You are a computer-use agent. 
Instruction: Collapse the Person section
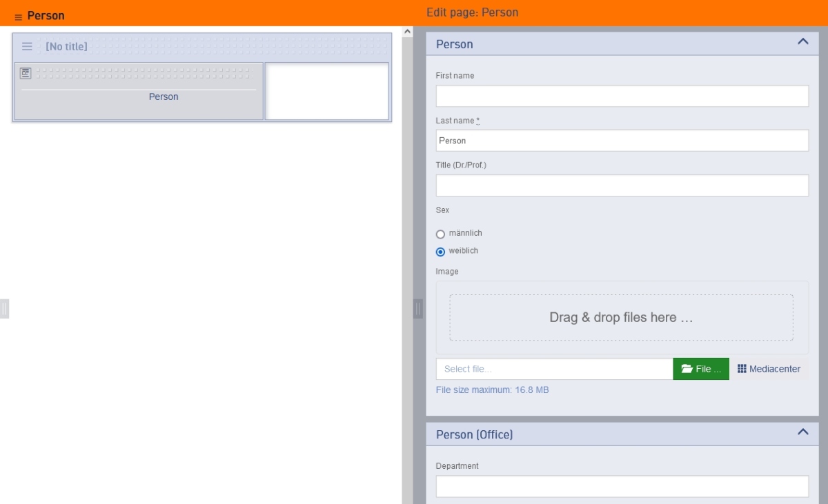(x=802, y=42)
